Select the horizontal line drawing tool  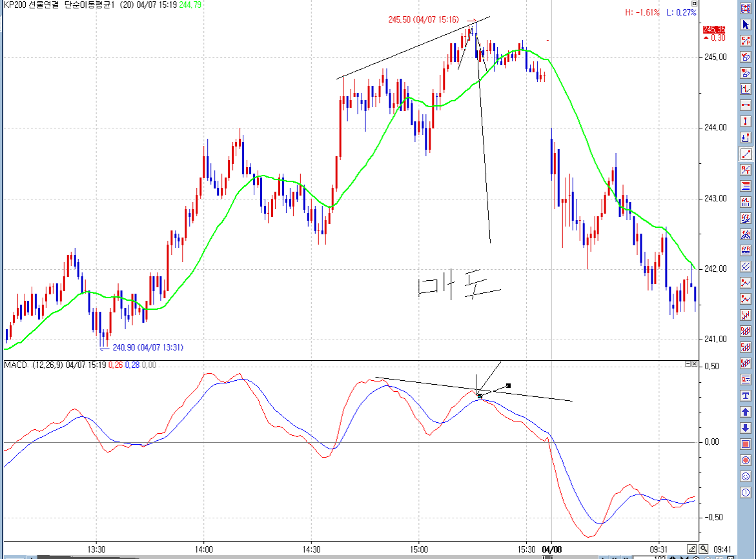(746, 105)
